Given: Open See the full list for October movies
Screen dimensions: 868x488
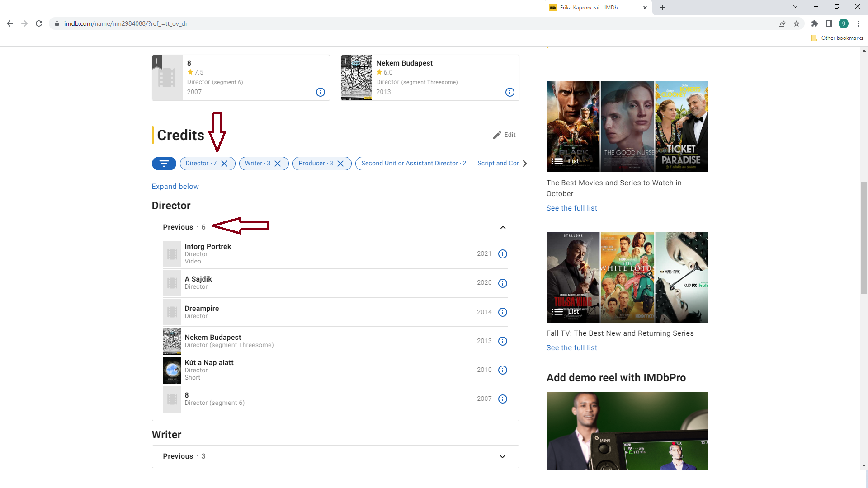Looking at the screenshot, I should [571, 208].
